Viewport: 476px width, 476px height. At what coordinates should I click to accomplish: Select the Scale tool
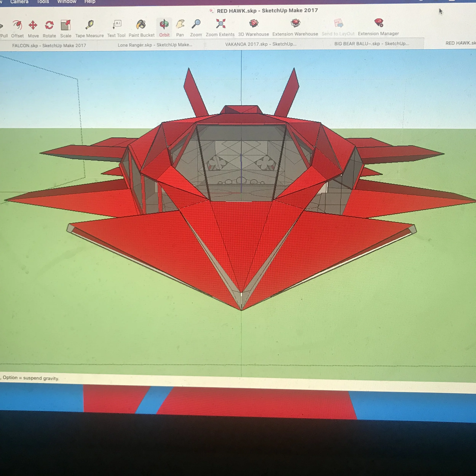click(66, 25)
